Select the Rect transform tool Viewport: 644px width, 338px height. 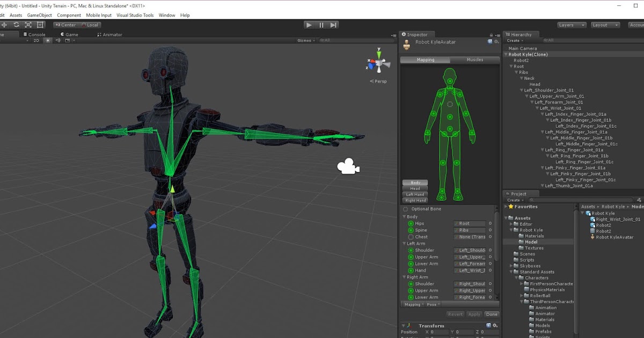[40, 25]
